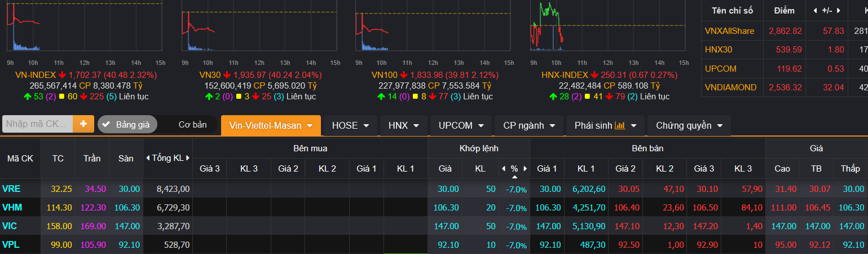
Task: Click the bar chart icon in Phái sinh
Action: 620,125
